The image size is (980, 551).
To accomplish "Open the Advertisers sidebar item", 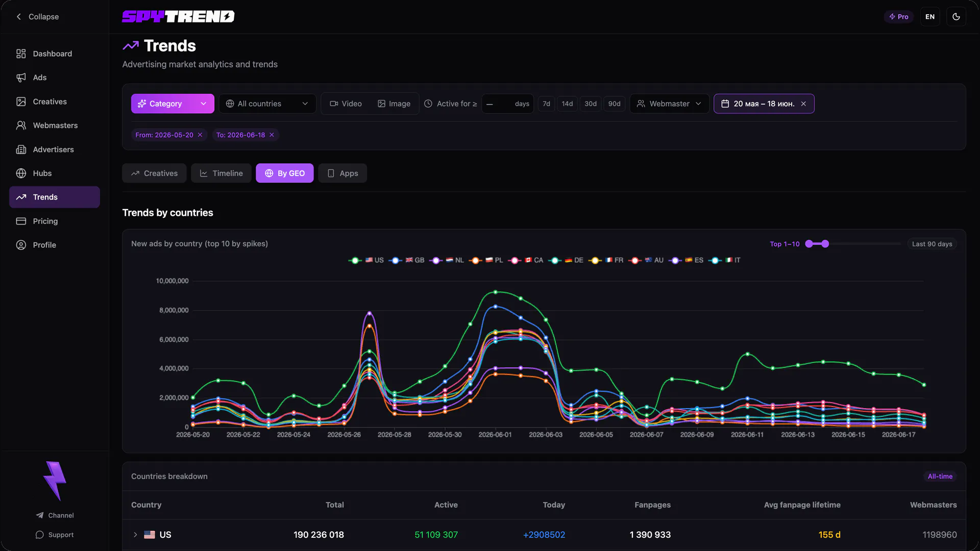I will pyautogui.click(x=54, y=149).
